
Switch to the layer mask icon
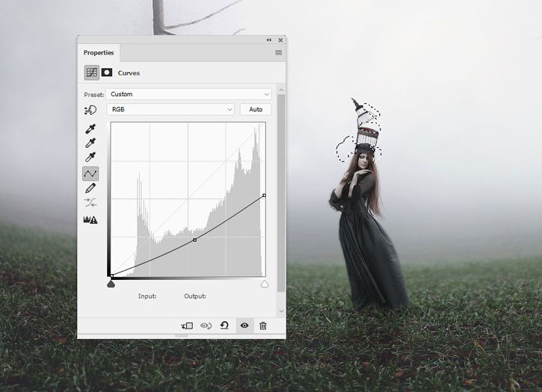coord(107,72)
